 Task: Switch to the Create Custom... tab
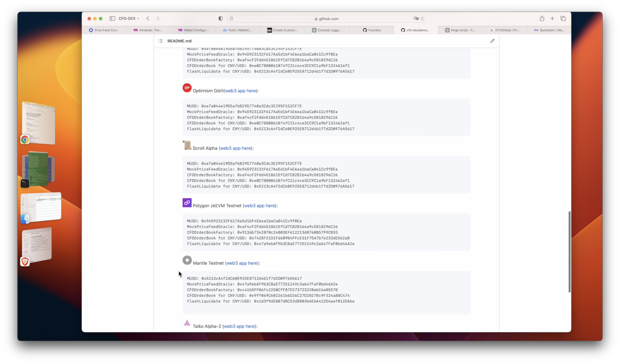(282, 30)
